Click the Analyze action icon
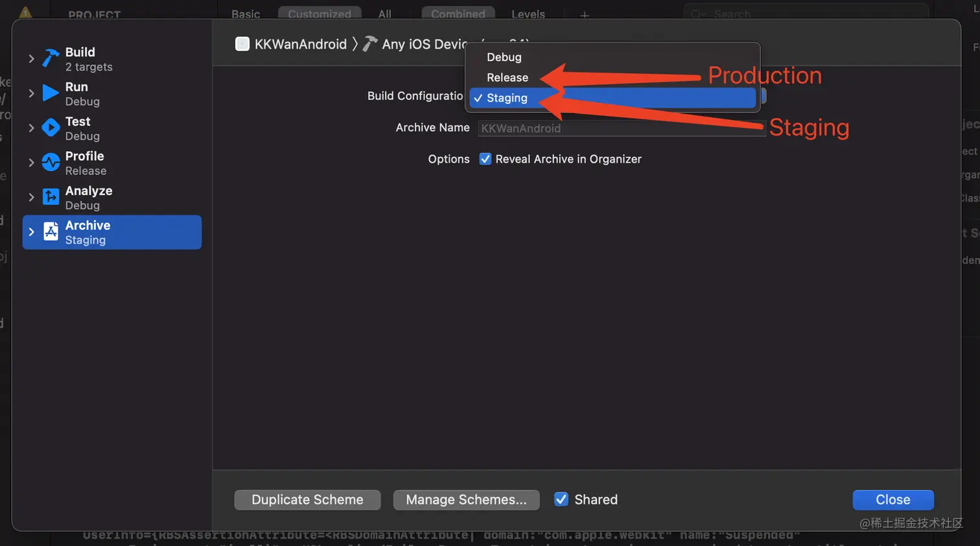This screenshot has width=980, height=546. pyautogui.click(x=51, y=196)
